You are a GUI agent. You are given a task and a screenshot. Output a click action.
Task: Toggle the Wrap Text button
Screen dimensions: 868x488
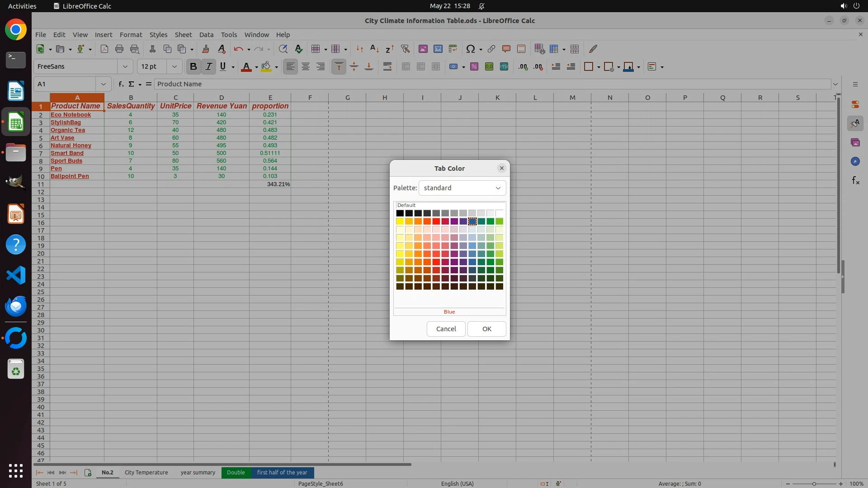point(387,67)
